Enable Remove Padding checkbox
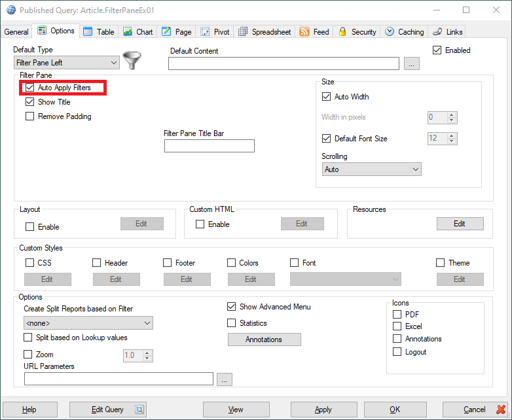The height and width of the screenshot is (420, 512). pos(29,116)
